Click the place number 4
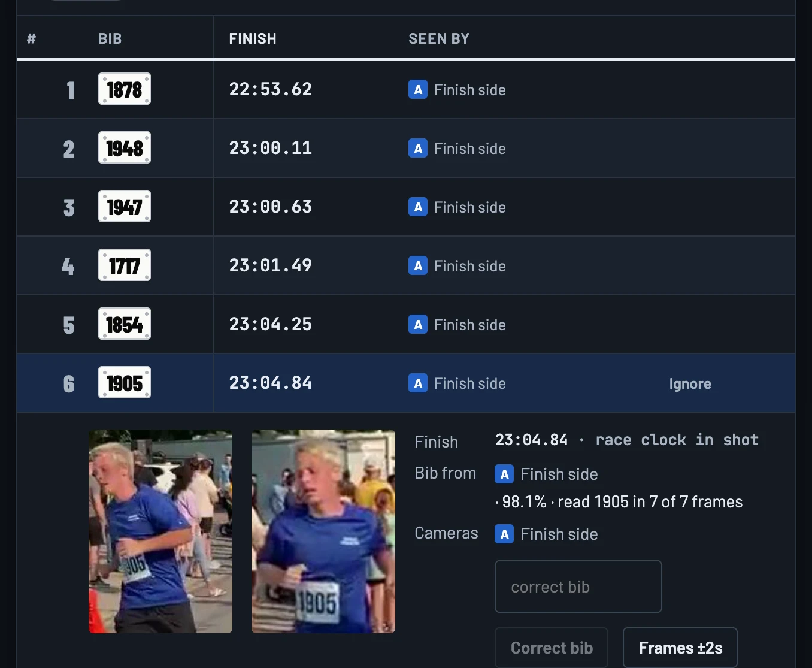This screenshot has height=668, width=812. click(68, 266)
